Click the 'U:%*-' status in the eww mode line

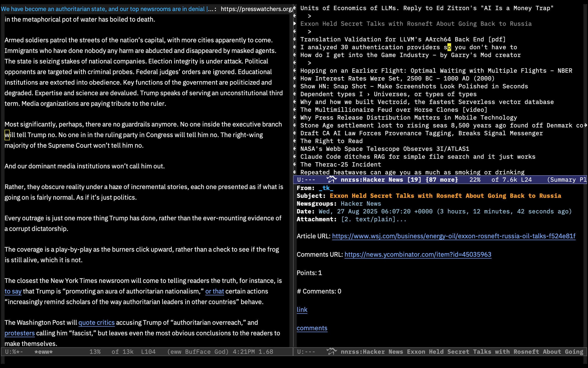tap(14, 352)
